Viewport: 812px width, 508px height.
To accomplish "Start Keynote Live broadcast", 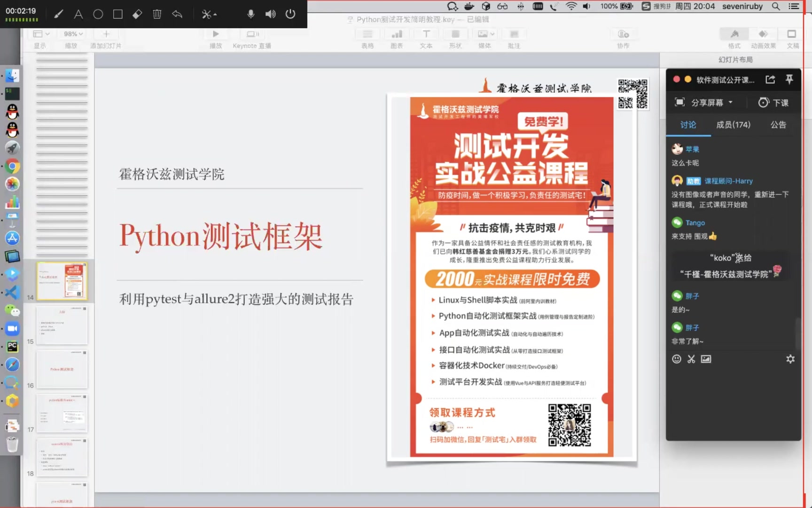I will click(252, 34).
